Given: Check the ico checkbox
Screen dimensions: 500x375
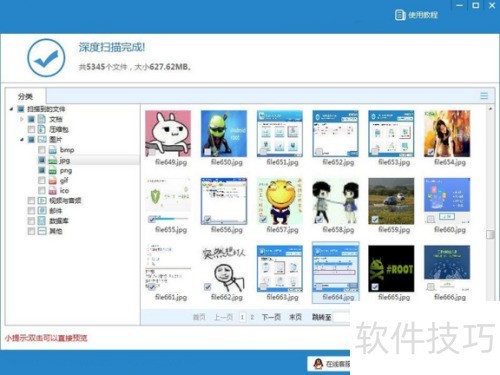Looking at the screenshot, I should 42,191.
